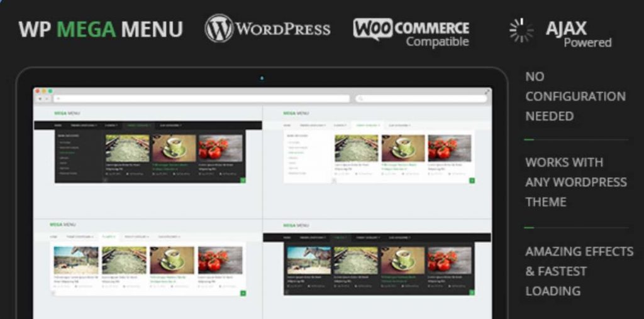This screenshot has width=644, height=319.
Task: Click the AJAX loading spinner icon
Action: [x=521, y=30]
